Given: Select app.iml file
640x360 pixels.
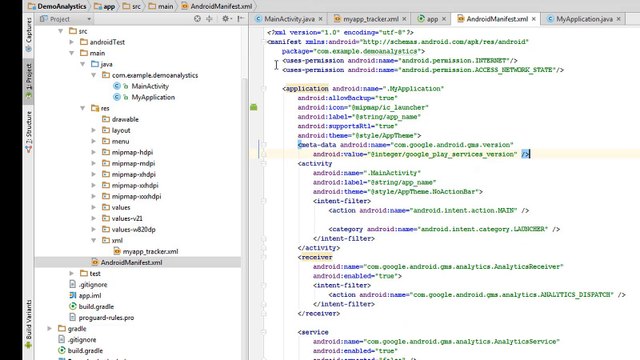Looking at the screenshot, I should 90,296.
